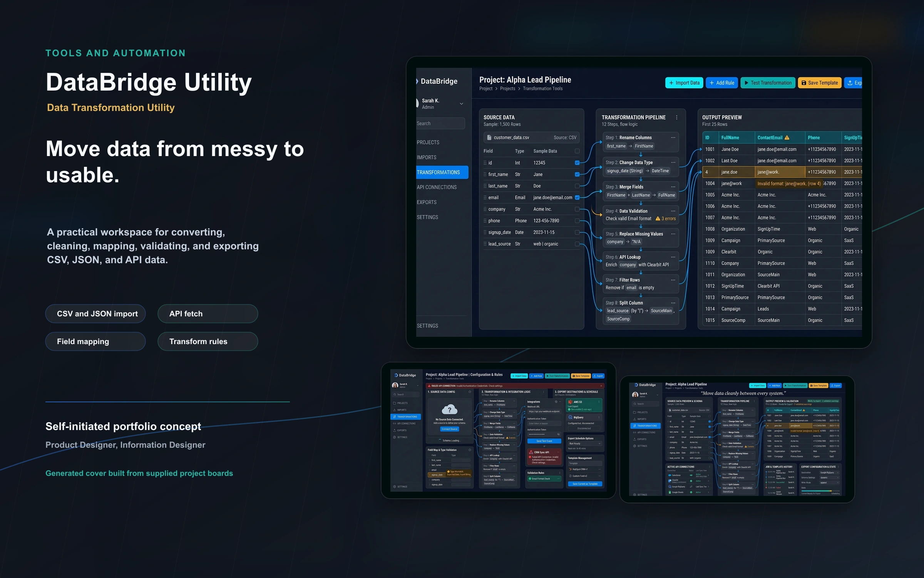Uncheck the email field checkbox
This screenshot has width=924, height=578.
point(577,198)
